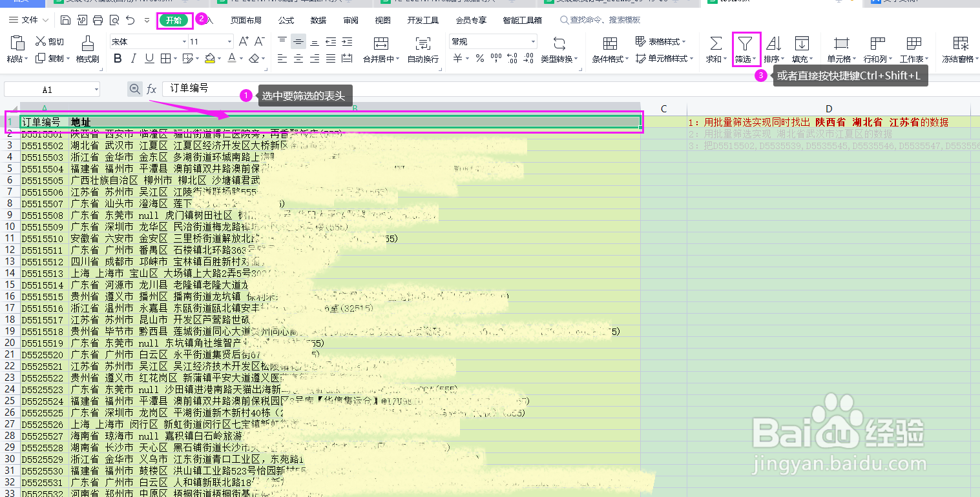Screen dimensions: 980x497
Task: Switch to the 页面布局 tab
Action: pos(246,21)
